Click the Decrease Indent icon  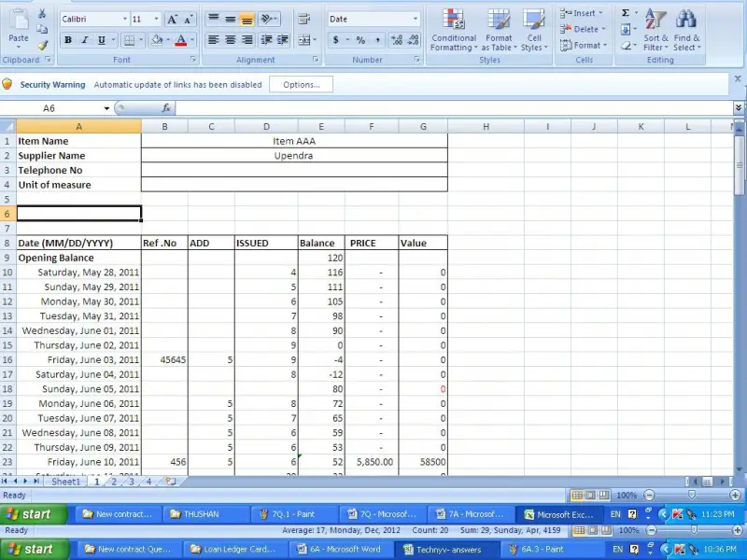pyautogui.click(x=267, y=40)
